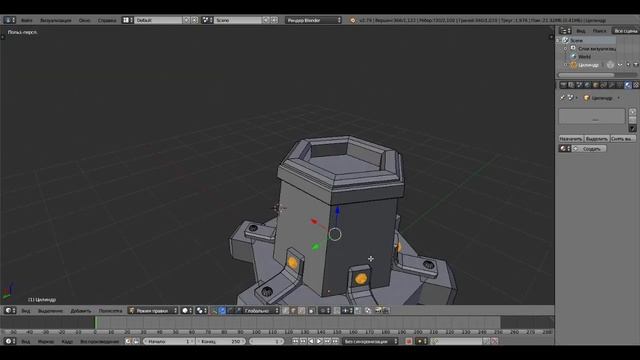
Task: Toggle viewport visibility of Цилиндр
Action: click(620, 64)
